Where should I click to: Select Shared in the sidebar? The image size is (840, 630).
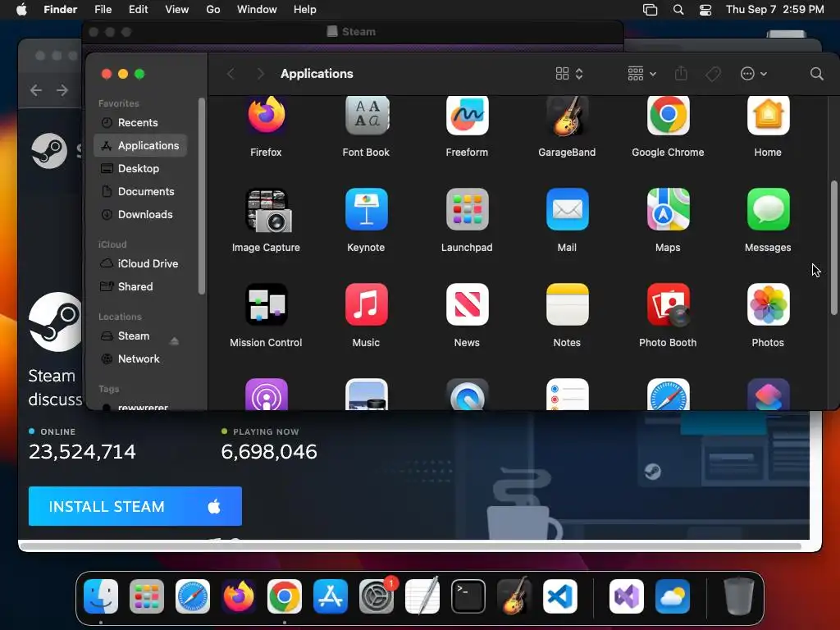[140, 287]
